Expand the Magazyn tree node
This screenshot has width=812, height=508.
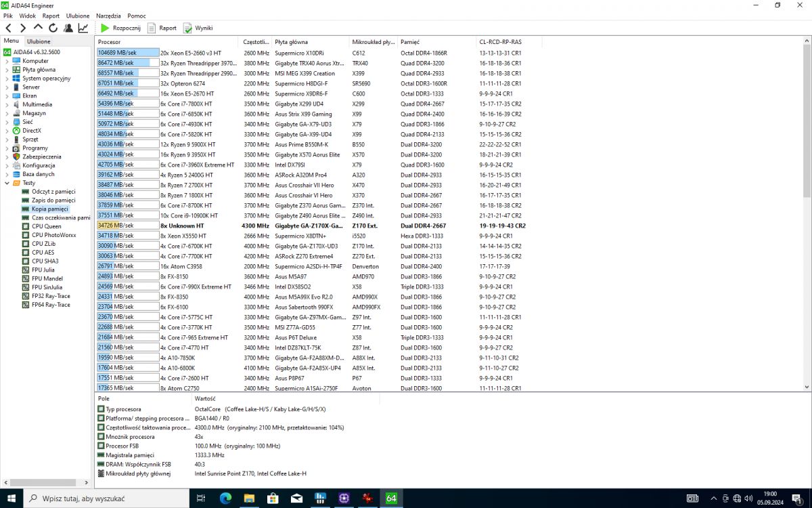(7, 113)
